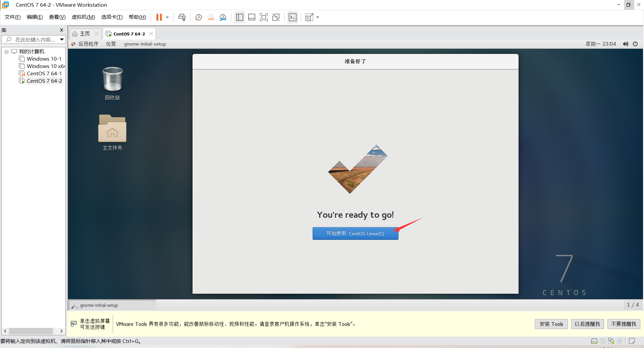Viewport: 644px width, 348px height.
Task: Click the stretch guest display icon
Action: (x=309, y=17)
